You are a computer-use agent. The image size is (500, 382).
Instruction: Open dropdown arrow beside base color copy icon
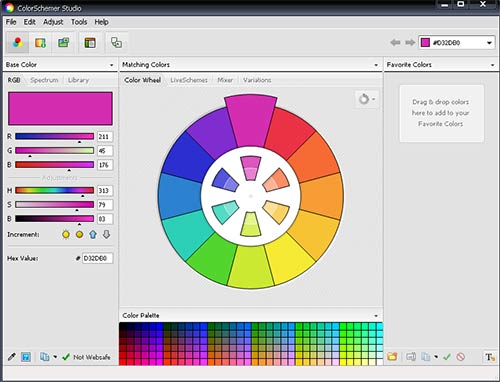click(x=55, y=357)
